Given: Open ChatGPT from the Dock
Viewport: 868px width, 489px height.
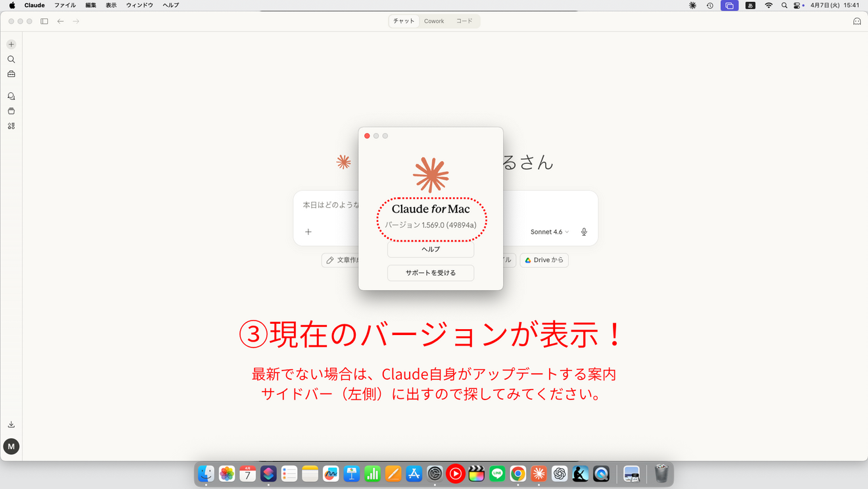Looking at the screenshot, I should 560,473.
